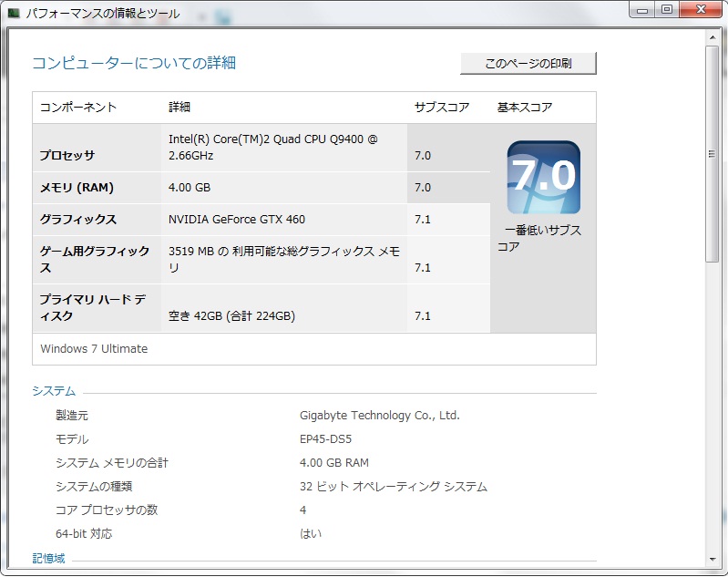The width and height of the screenshot is (728, 577).
Task: Select the 'ゲーム用グラフィックス' row label
Action: point(95,259)
